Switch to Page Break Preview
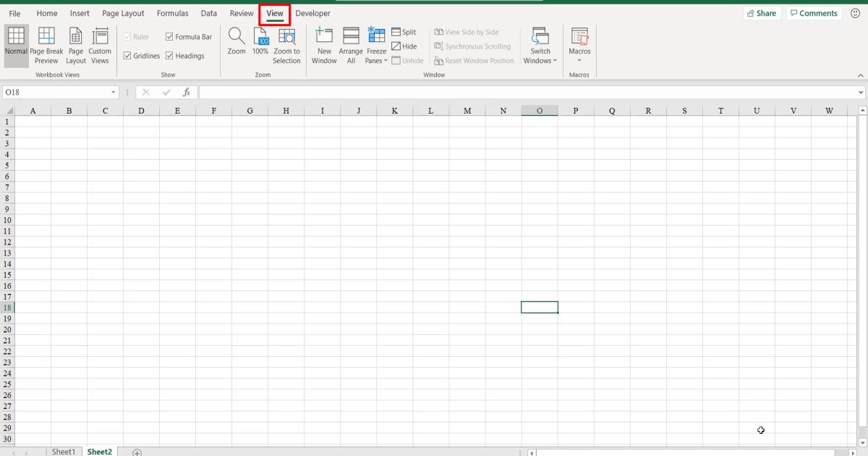 coord(46,45)
